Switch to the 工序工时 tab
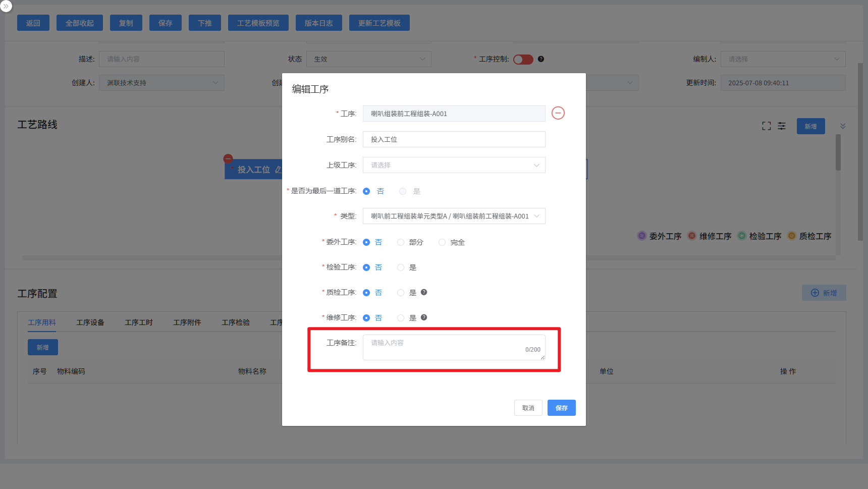This screenshot has height=489, width=868. click(139, 322)
